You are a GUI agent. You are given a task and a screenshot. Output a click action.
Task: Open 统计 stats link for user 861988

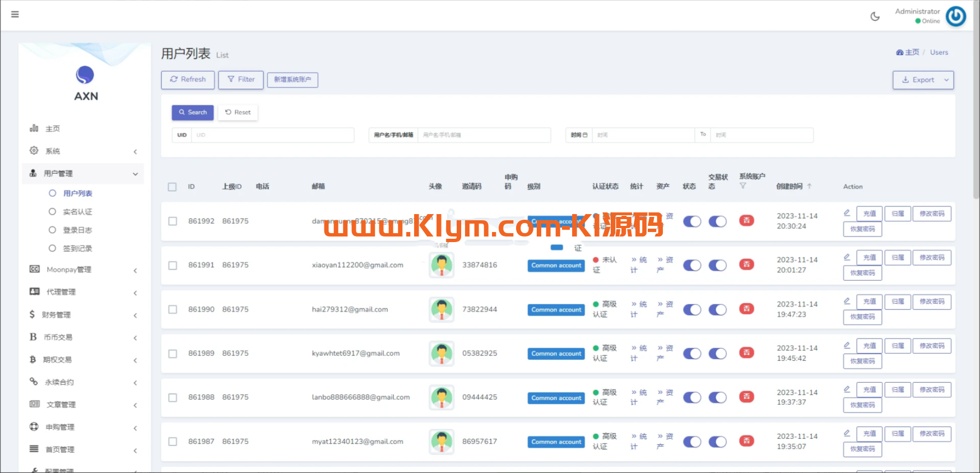click(638, 397)
